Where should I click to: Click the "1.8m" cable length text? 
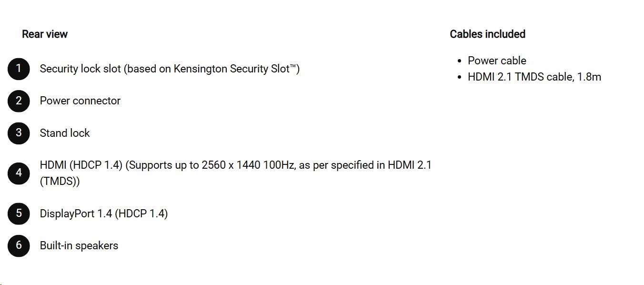pos(589,77)
